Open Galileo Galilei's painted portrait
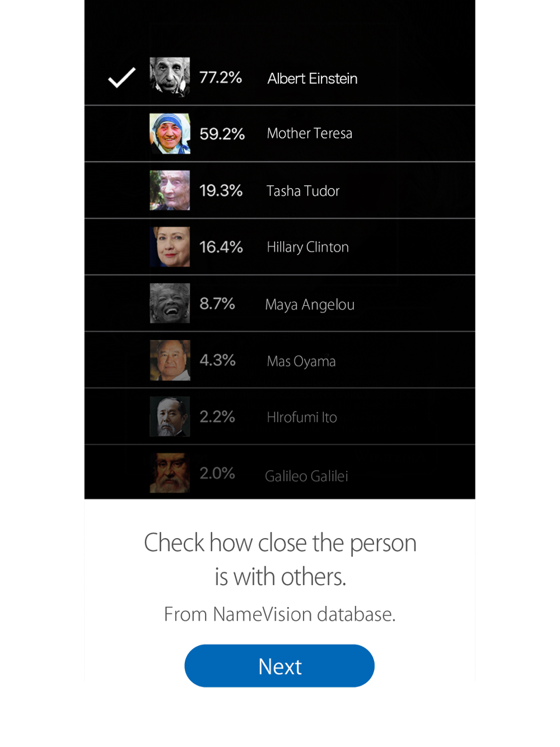 coord(170,473)
